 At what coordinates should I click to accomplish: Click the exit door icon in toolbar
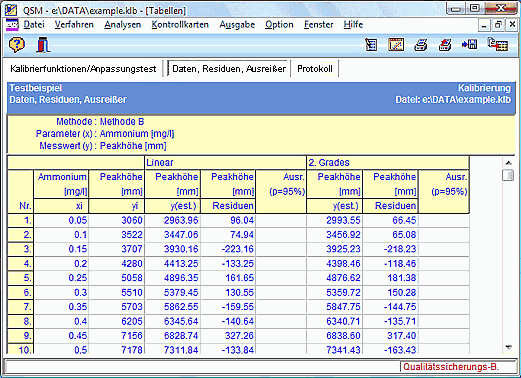click(x=43, y=45)
